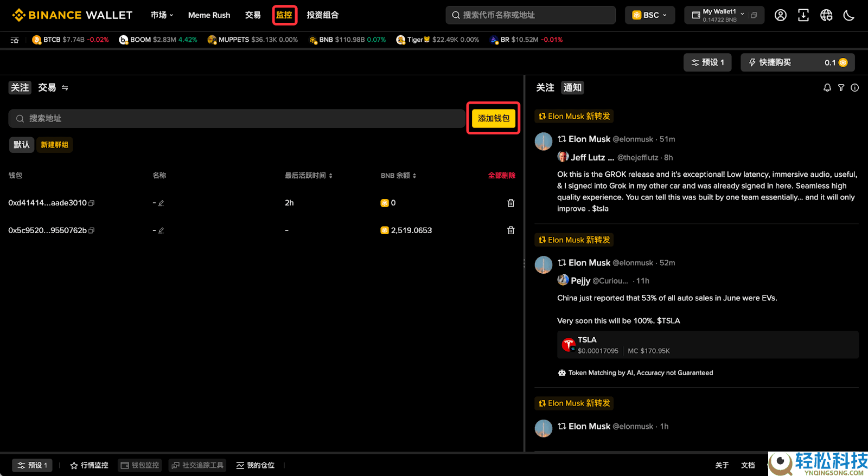This screenshot has width=868, height=476.
Task: Click TSLA token logo in card
Action: 569,344
